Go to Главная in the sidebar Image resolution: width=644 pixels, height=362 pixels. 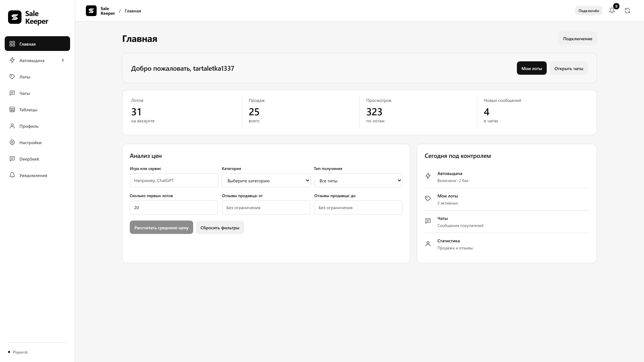point(38,44)
